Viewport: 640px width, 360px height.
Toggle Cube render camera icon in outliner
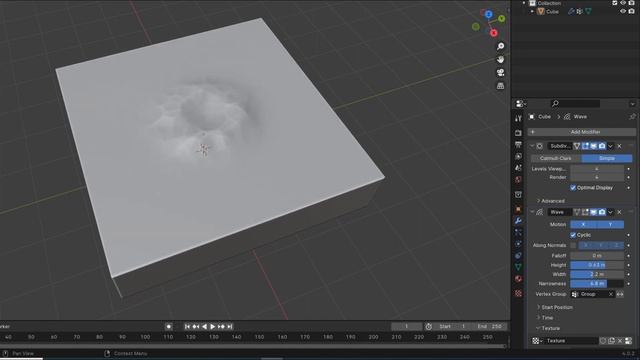point(631,11)
